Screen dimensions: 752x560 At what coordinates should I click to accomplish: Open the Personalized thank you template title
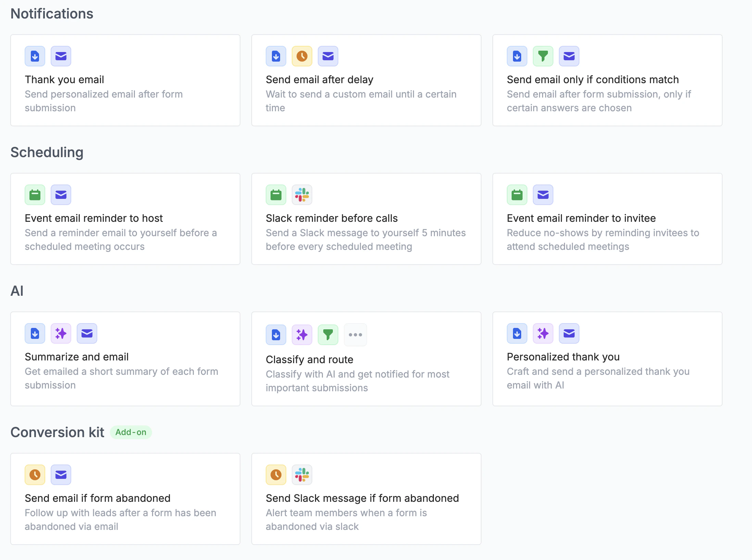pyautogui.click(x=563, y=357)
